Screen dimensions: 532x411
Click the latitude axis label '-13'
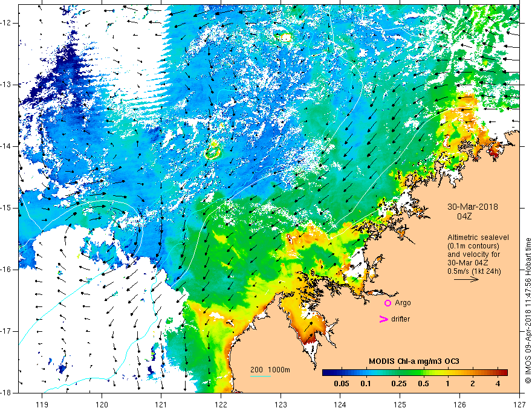coord(7,85)
